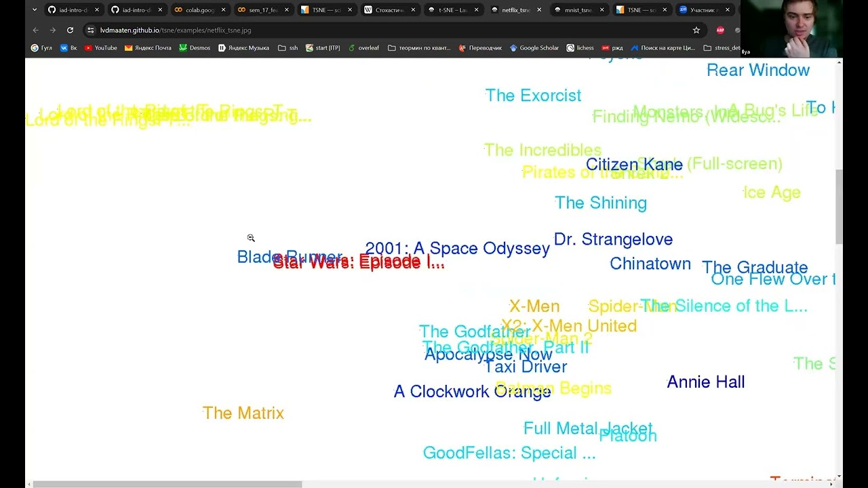The width and height of the screenshot is (868, 488).
Task: Reload the current page
Action: pyautogui.click(x=70, y=30)
